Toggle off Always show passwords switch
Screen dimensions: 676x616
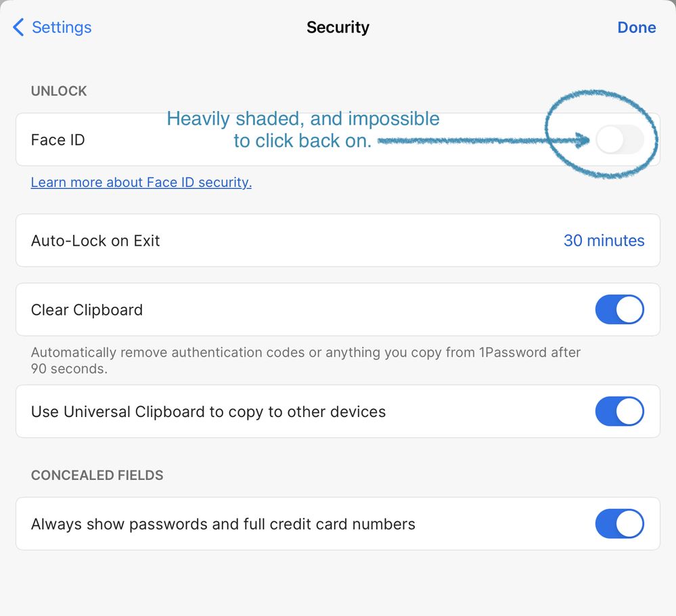tap(619, 524)
